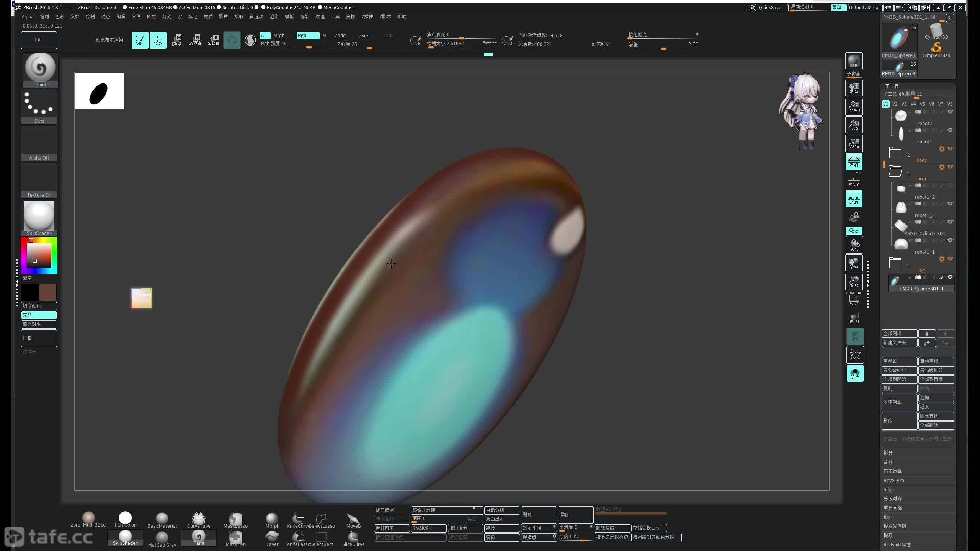
Task: Select the MaskLasso brush
Action: 235,520
